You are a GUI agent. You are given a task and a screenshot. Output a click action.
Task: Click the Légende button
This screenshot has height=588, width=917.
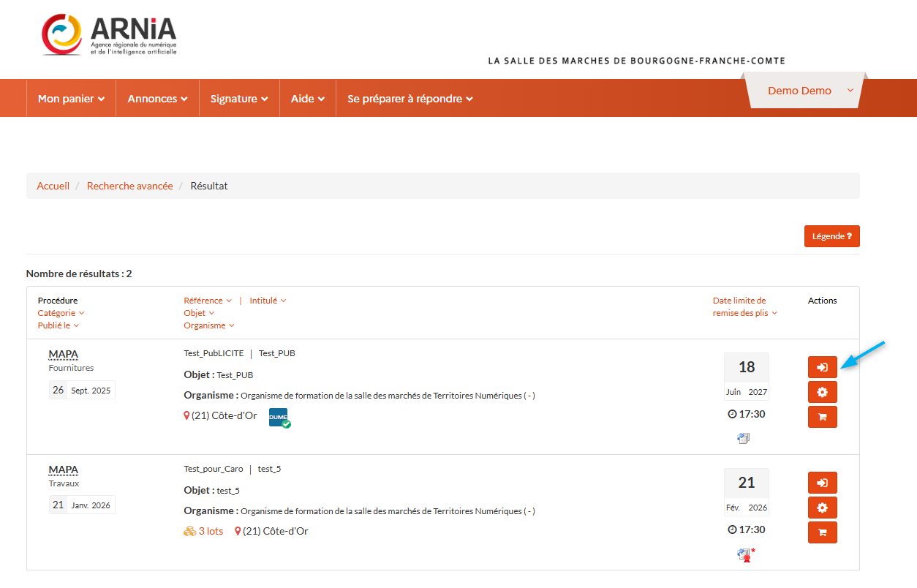click(831, 236)
